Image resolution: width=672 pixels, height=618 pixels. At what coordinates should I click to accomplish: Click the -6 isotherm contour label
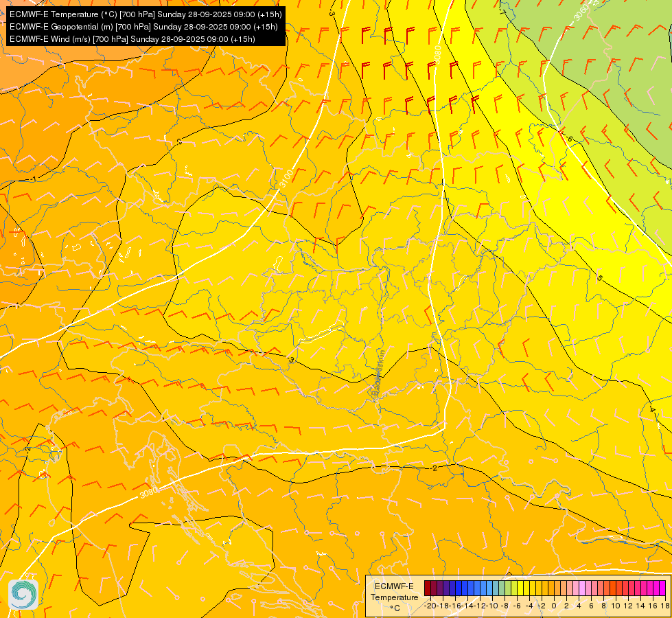[x=570, y=139]
